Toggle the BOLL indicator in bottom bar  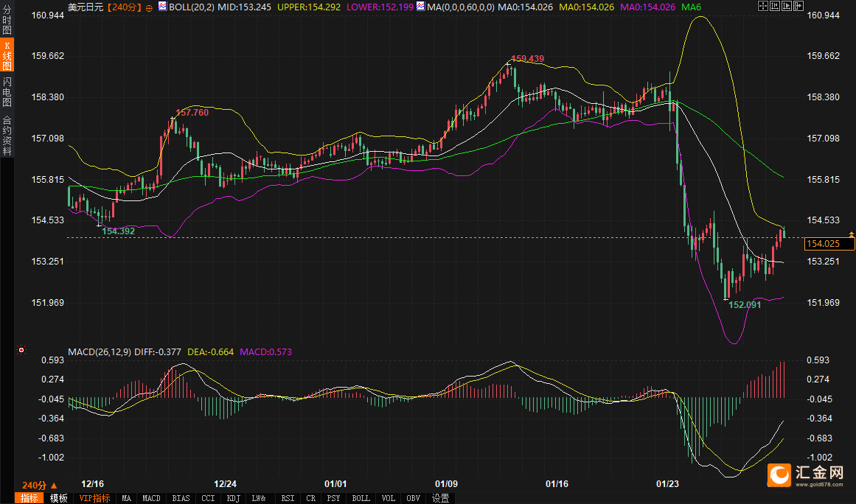pos(361,498)
